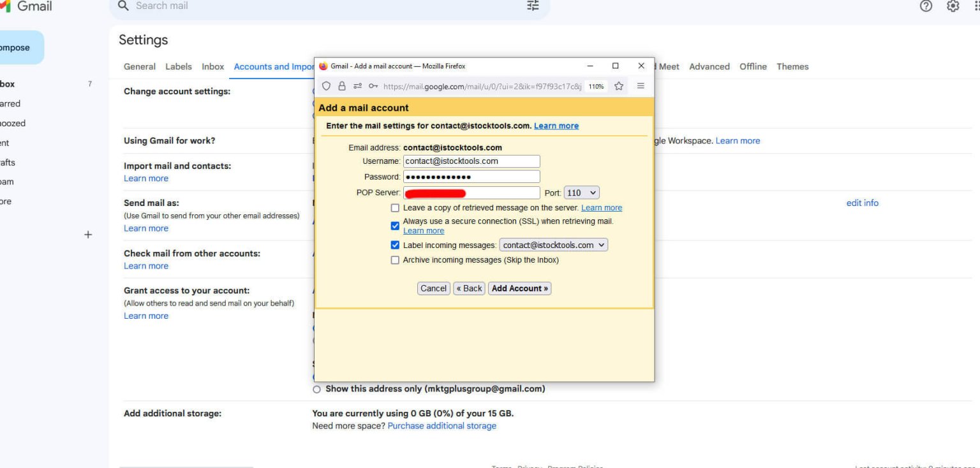Viewport: 980px width, 468px height.
Task: Open Gmail help via question mark icon
Action: pos(925,6)
